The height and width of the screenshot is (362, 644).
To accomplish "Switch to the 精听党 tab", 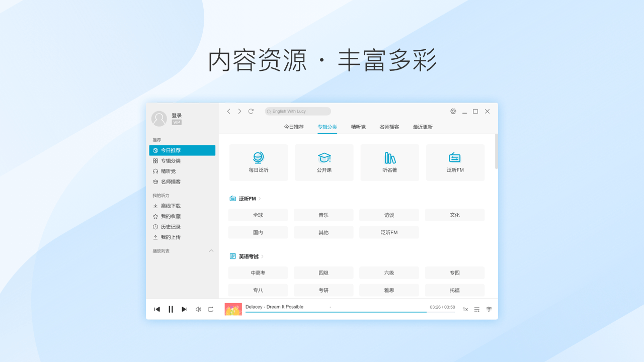I will (359, 127).
